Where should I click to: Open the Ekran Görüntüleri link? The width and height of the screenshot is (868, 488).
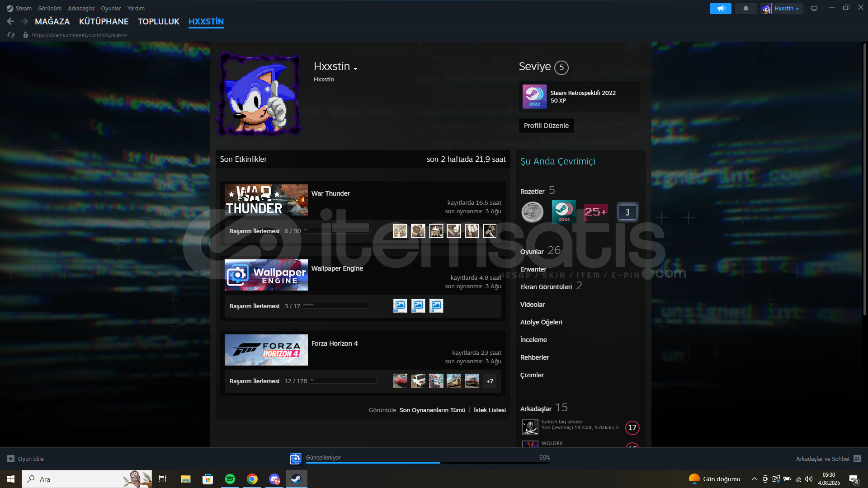point(546,287)
